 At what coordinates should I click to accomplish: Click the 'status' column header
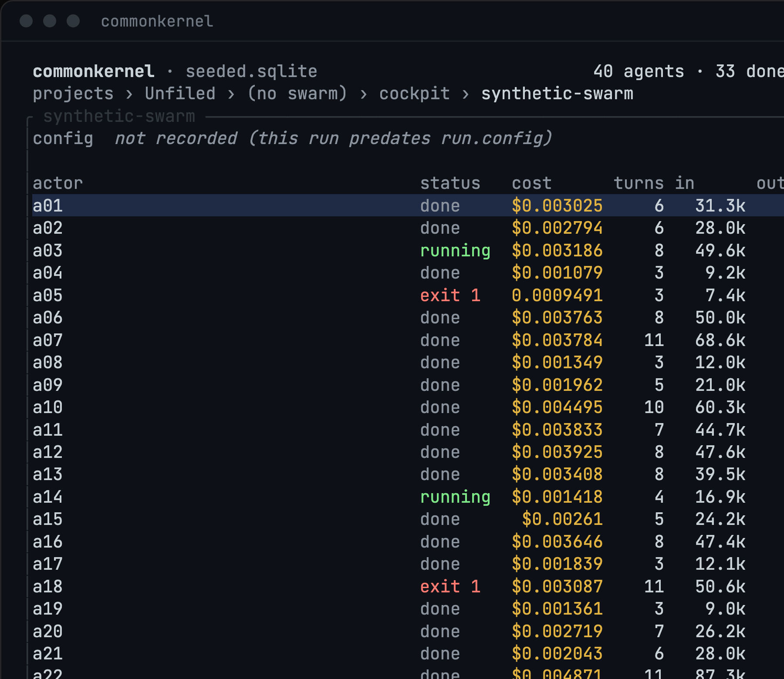tap(450, 183)
